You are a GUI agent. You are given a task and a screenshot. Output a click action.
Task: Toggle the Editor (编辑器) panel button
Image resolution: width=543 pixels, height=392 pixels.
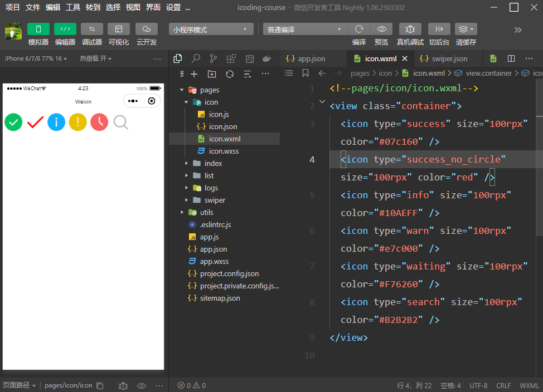pos(65,29)
